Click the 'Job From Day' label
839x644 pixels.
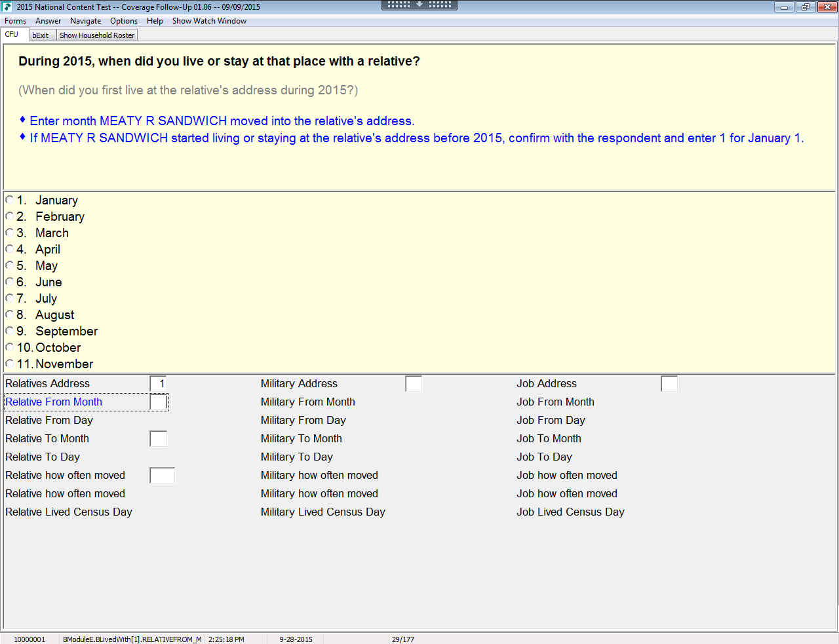coord(551,421)
